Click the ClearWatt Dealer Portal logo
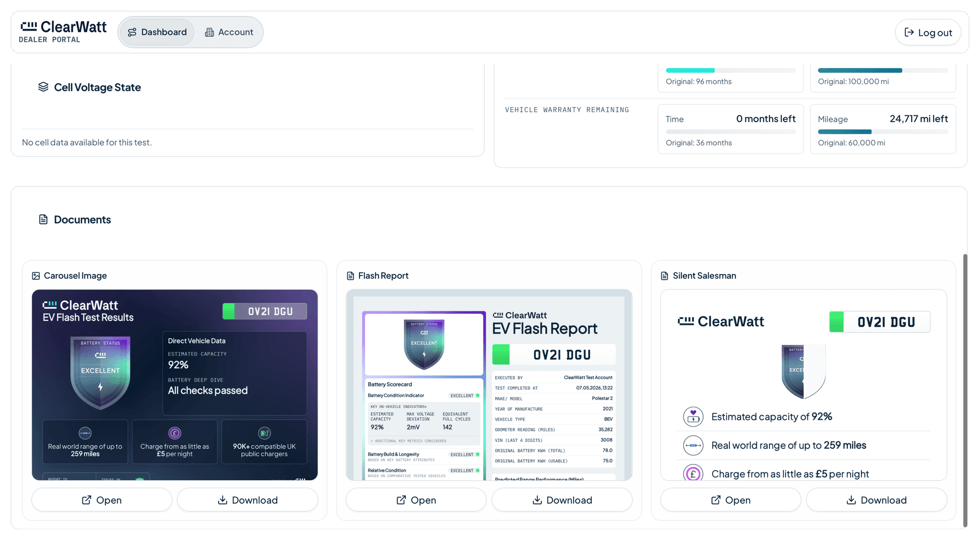 (63, 32)
